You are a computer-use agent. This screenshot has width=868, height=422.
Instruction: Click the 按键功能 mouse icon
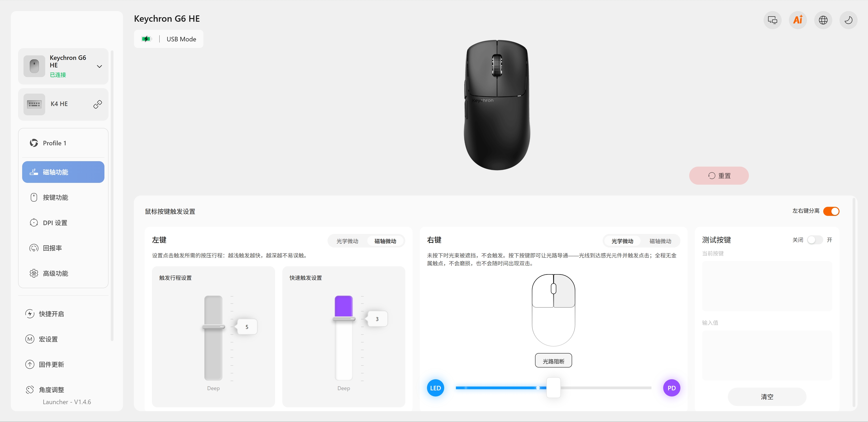coord(34,198)
